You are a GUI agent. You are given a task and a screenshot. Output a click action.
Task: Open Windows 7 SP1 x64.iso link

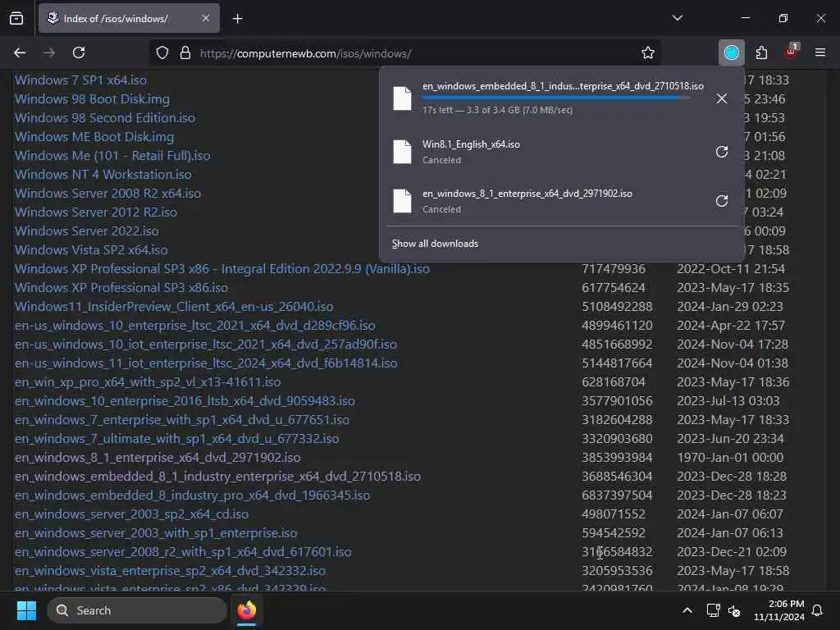point(81,80)
